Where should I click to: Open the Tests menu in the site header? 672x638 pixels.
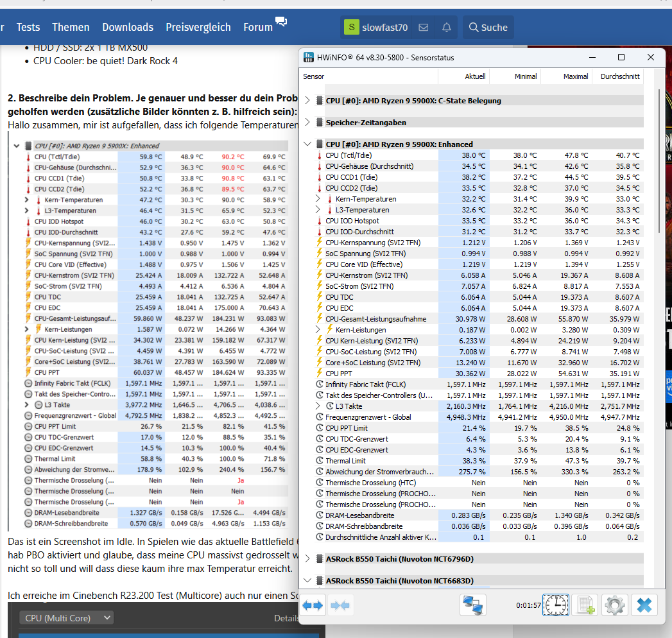pos(28,28)
